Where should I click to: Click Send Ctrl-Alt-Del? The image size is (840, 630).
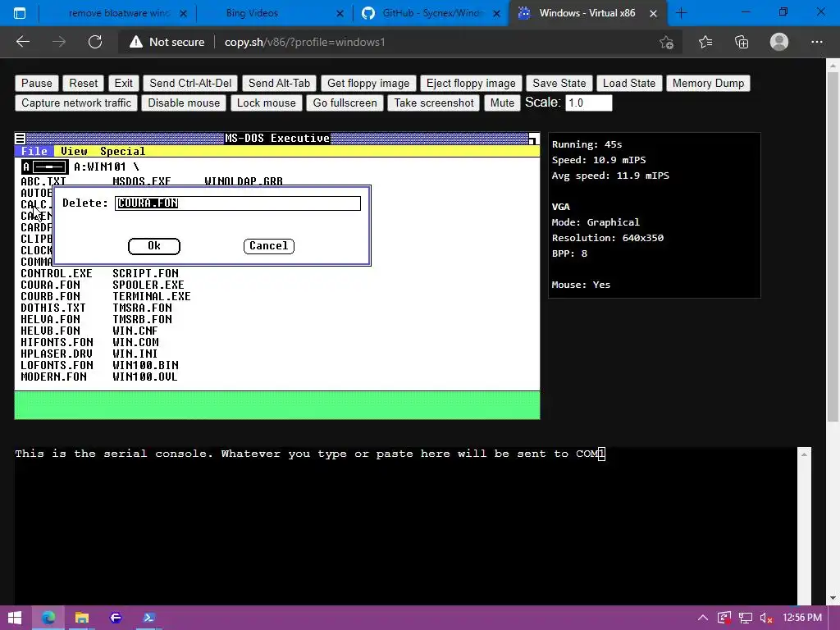[x=190, y=83]
